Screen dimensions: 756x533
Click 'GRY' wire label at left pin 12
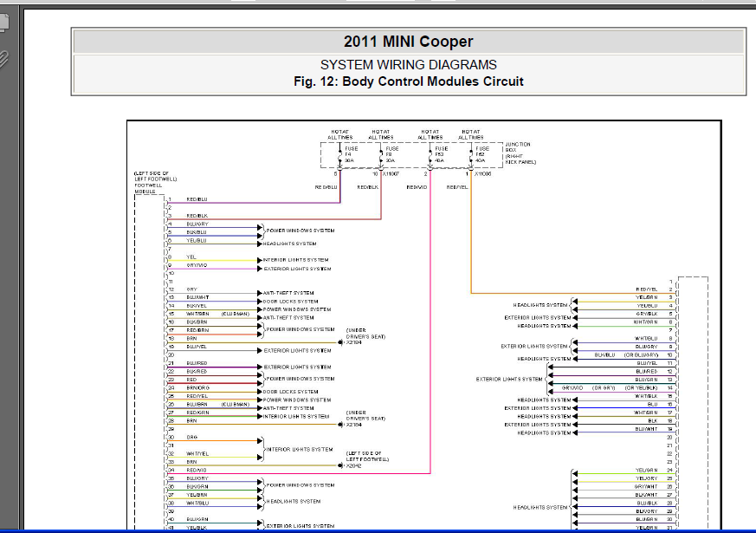point(191,289)
